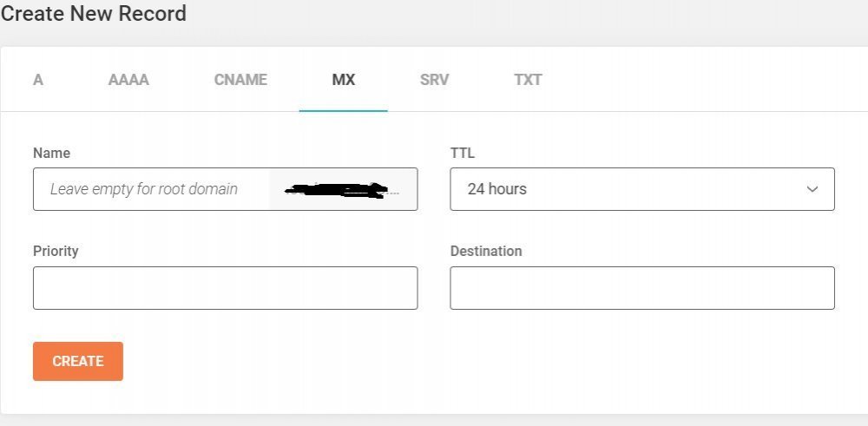Image resolution: width=868 pixels, height=426 pixels.
Task: Select the 24 hours value text
Action: pos(497,189)
